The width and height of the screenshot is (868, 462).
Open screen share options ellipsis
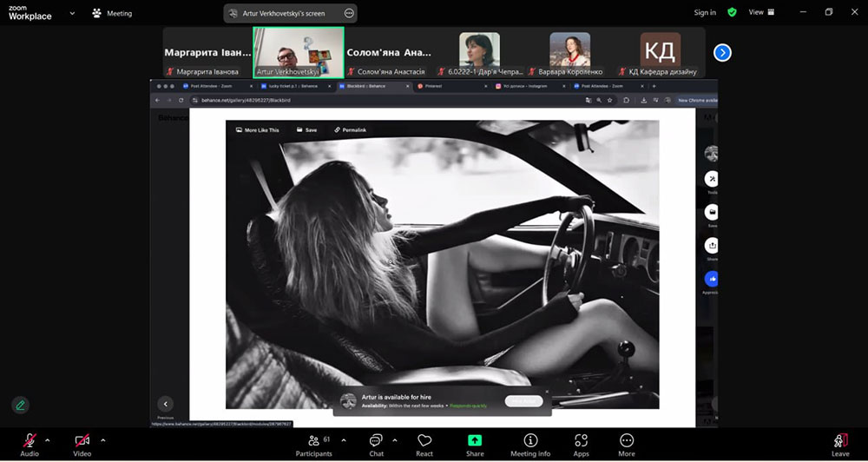[349, 13]
